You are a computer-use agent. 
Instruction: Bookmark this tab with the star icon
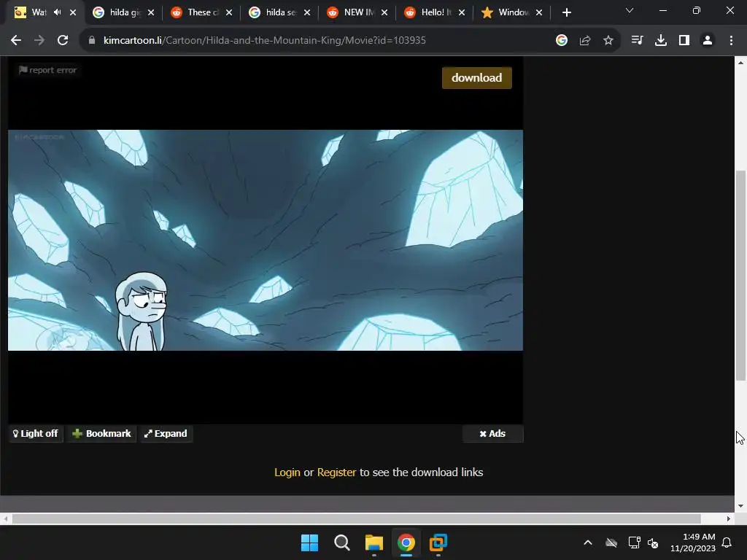608,41
